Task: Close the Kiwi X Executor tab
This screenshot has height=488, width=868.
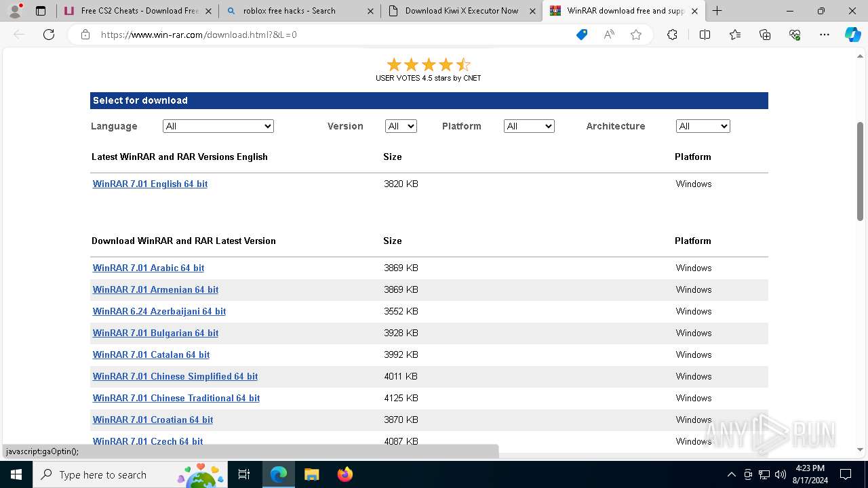Action: [532, 11]
